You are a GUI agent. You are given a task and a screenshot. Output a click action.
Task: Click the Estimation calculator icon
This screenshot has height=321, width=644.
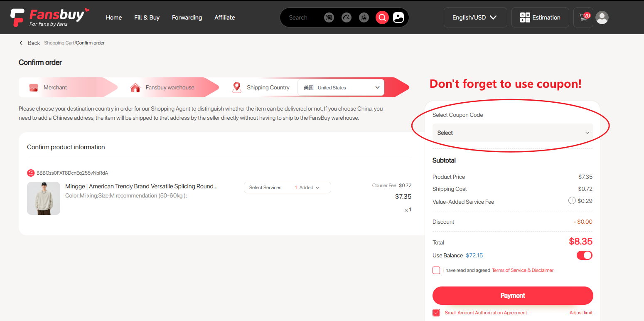(525, 17)
